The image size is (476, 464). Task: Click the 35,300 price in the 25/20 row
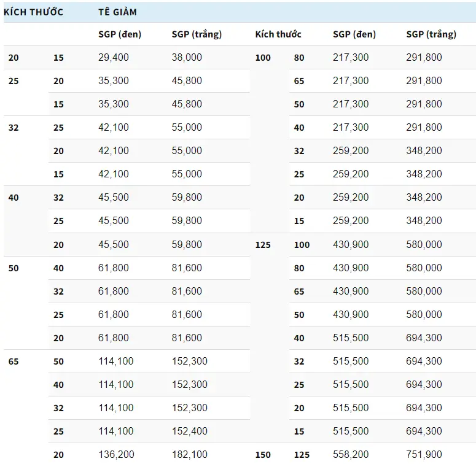pyautogui.click(x=114, y=81)
